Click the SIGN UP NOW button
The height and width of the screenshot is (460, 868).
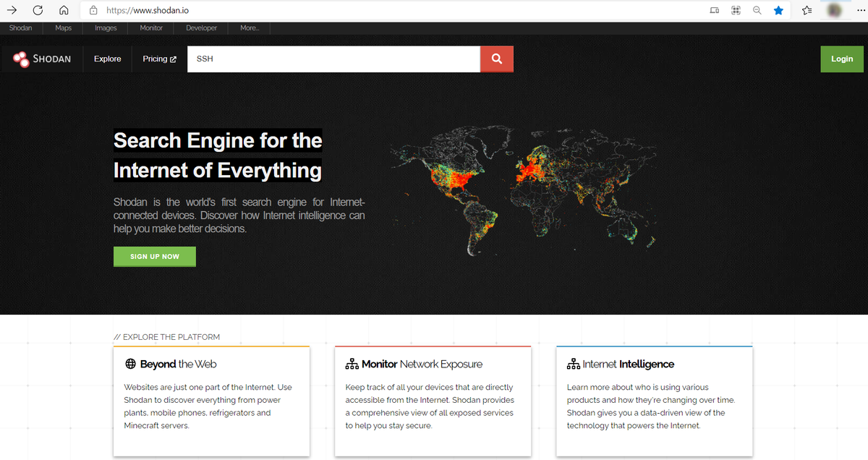pos(154,256)
